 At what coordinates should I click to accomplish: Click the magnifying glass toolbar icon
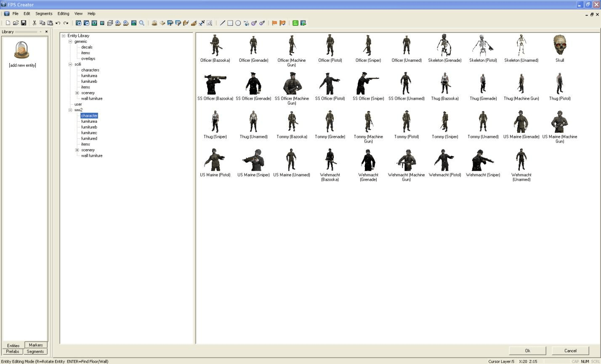click(142, 23)
